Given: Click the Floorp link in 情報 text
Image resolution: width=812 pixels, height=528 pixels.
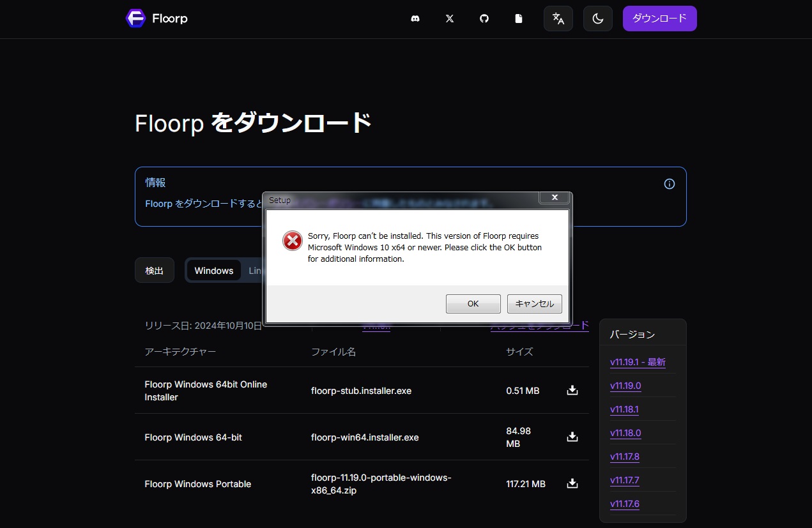Looking at the screenshot, I should pos(159,204).
